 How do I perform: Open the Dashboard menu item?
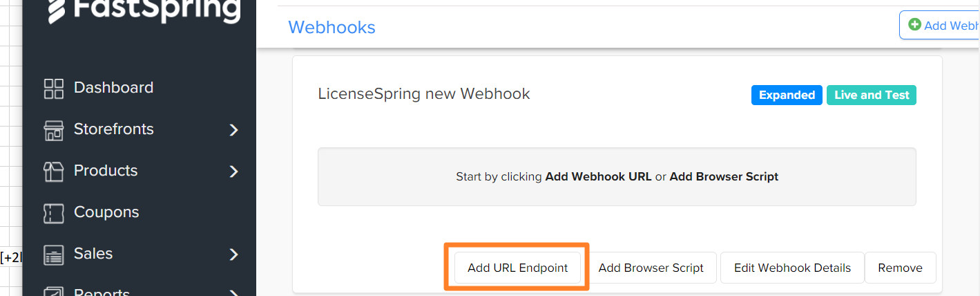click(x=113, y=88)
